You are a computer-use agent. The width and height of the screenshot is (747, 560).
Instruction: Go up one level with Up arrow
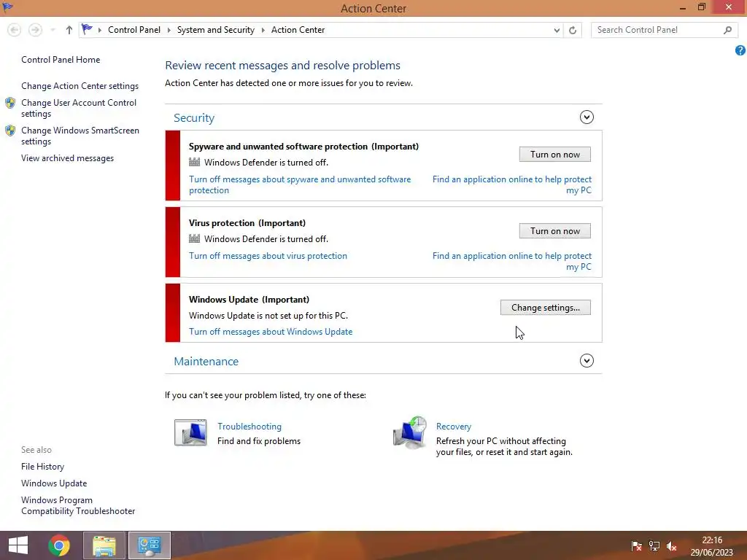tap(69, 30)
